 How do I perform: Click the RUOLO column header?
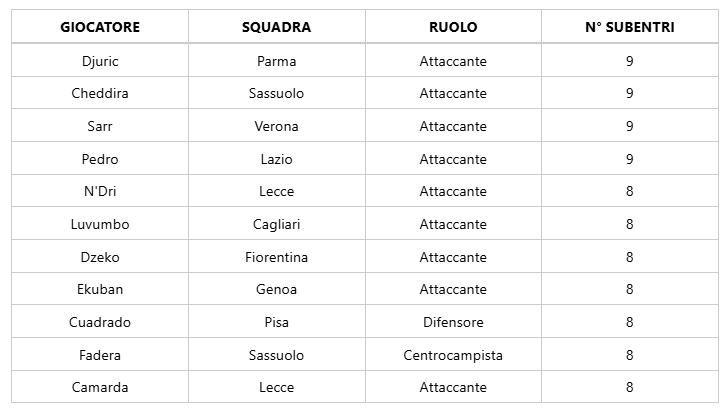[x=453, y=27]
